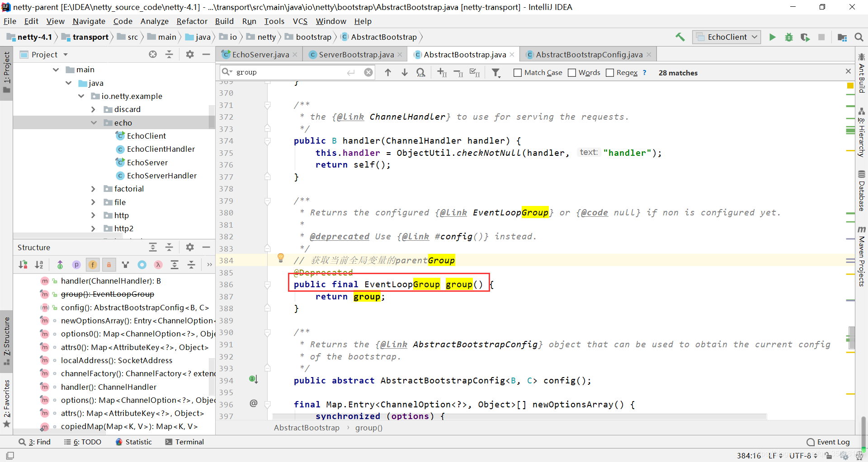Open the Statistic tool window
Image resolution: width=868 pixels, height=462 pixels.
coord(134,442)
